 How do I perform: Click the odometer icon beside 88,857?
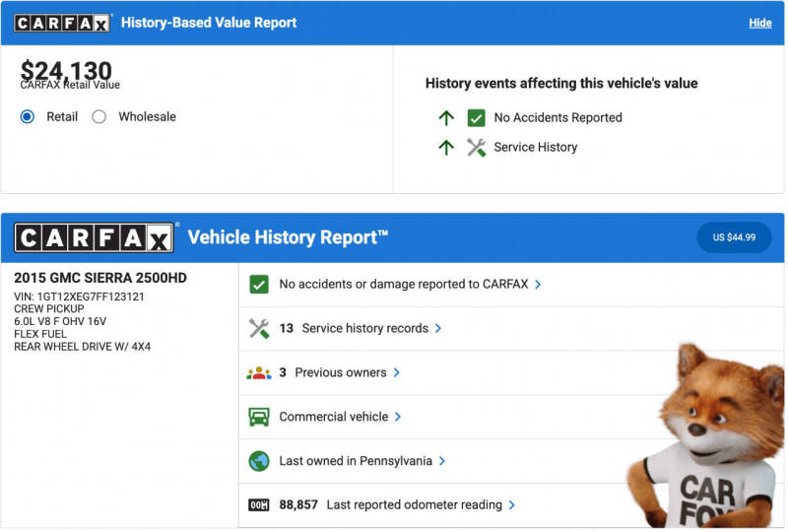pos(259,505)
